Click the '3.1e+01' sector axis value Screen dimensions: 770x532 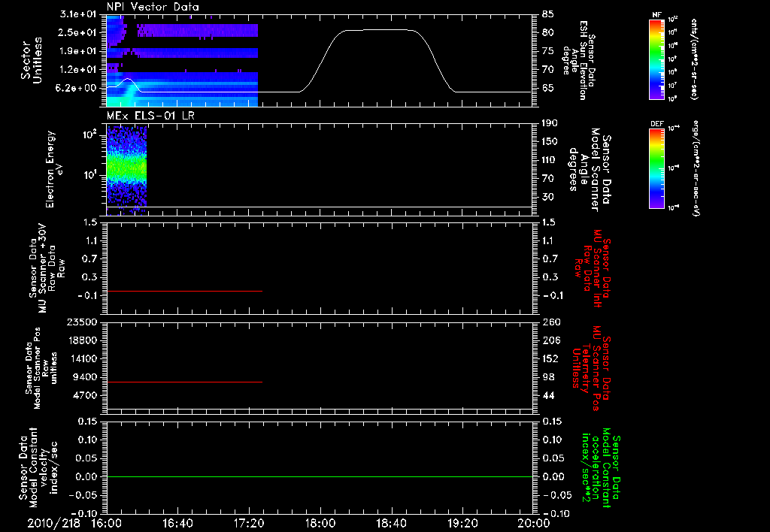[78, 14]
